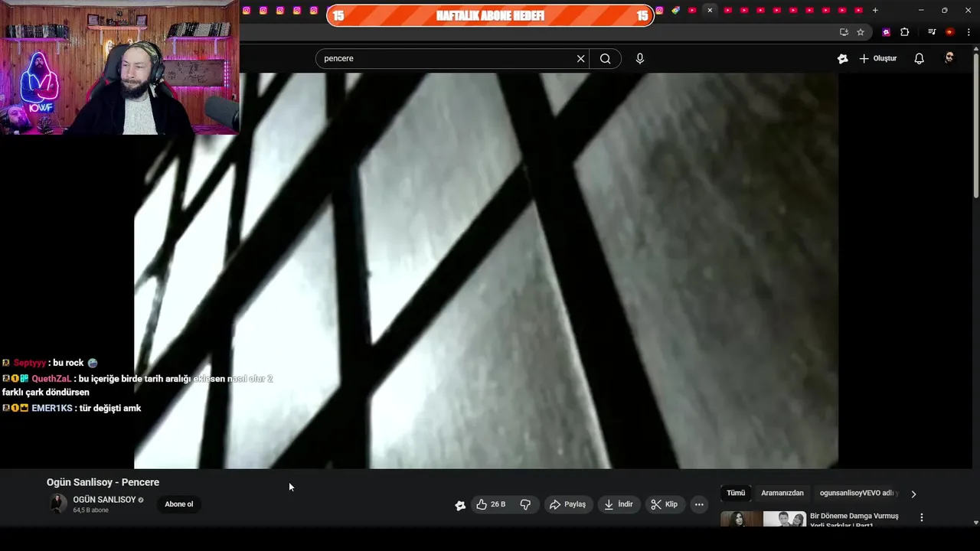The width and height of the screenshot is (980, 551).
Task: Select the Tümü filter chip
Action: coord(736,494)
